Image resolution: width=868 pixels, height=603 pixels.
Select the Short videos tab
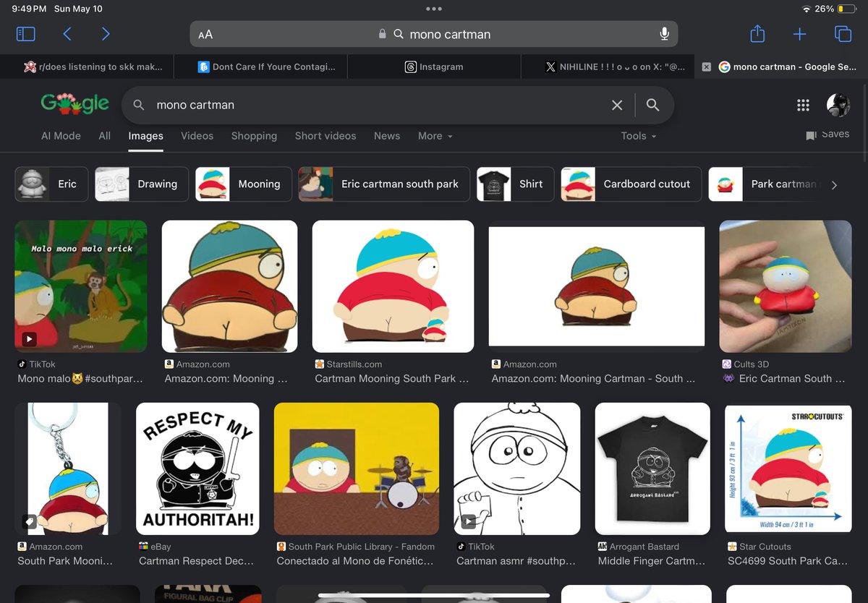[325, 136]
